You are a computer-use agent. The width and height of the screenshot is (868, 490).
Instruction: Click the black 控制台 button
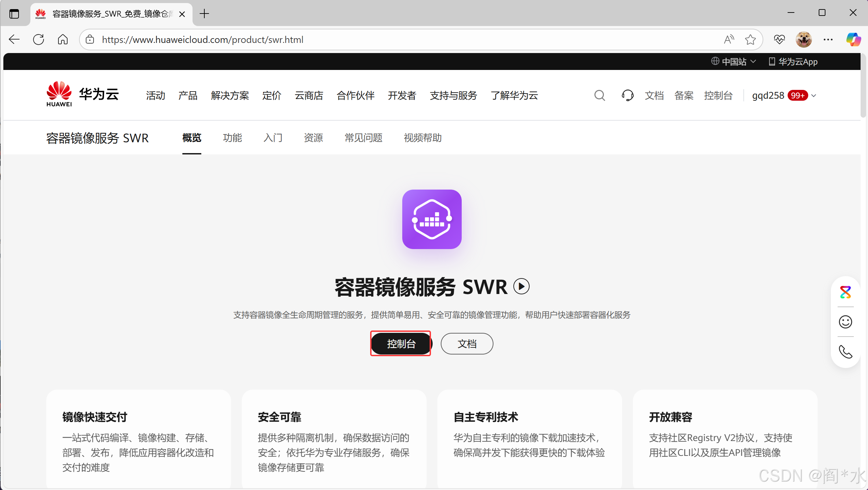401,344
